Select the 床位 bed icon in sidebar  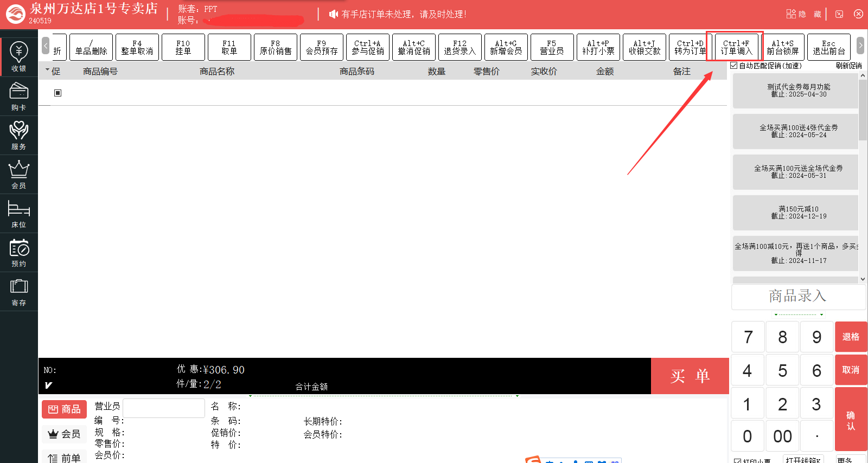click(x=19, y=214)
